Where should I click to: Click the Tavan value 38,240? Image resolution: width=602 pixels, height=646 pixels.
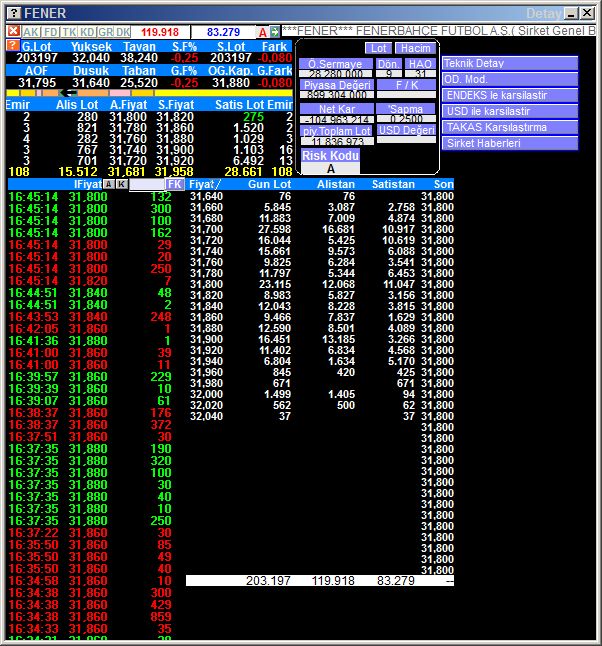click(x=138, y=58)
